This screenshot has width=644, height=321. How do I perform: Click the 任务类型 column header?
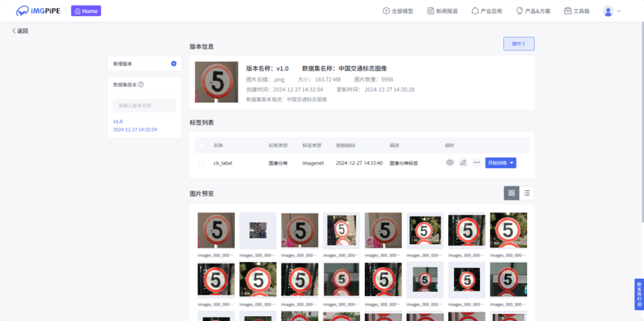(278, 145)
